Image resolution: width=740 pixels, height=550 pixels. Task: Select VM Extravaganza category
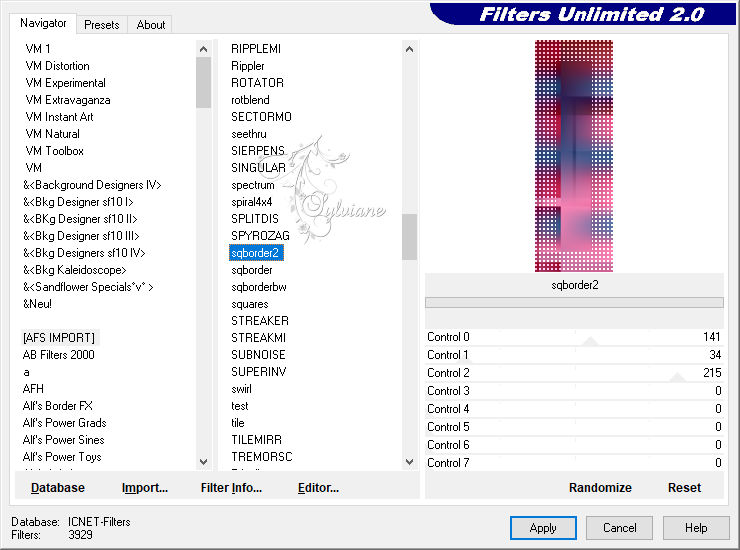[x=67, y=100]
